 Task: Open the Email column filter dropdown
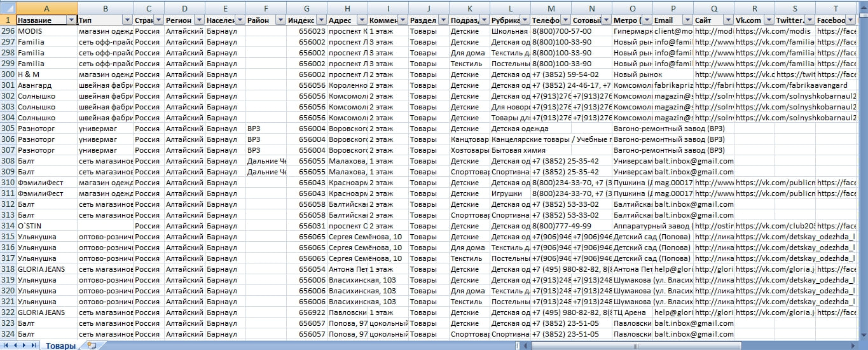click(687, 20)
